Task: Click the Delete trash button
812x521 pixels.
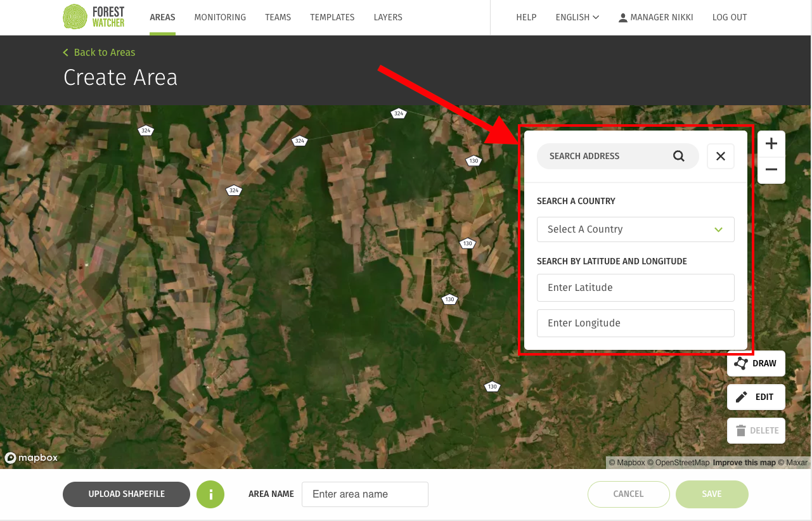Action: coord(756,431)
